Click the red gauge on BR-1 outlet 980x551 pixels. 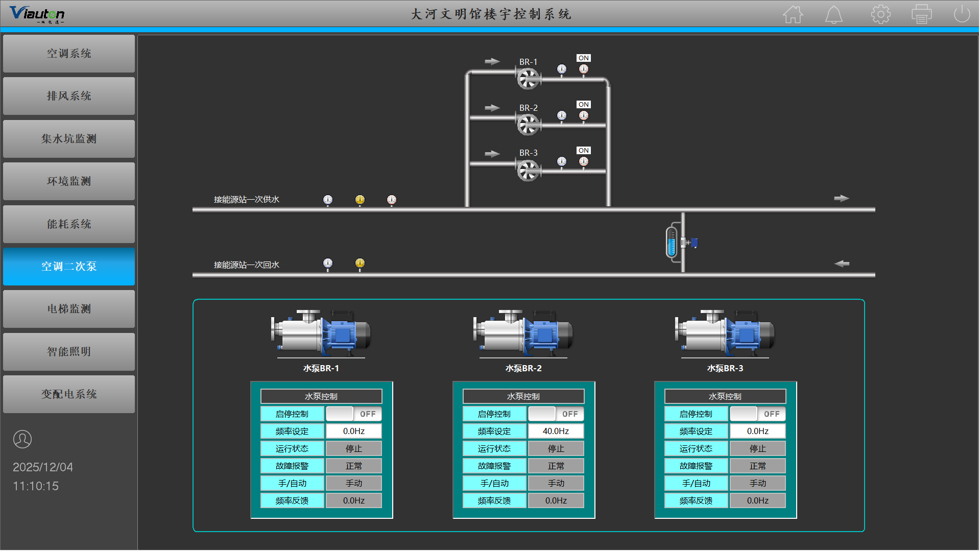[x=584, y=69]
